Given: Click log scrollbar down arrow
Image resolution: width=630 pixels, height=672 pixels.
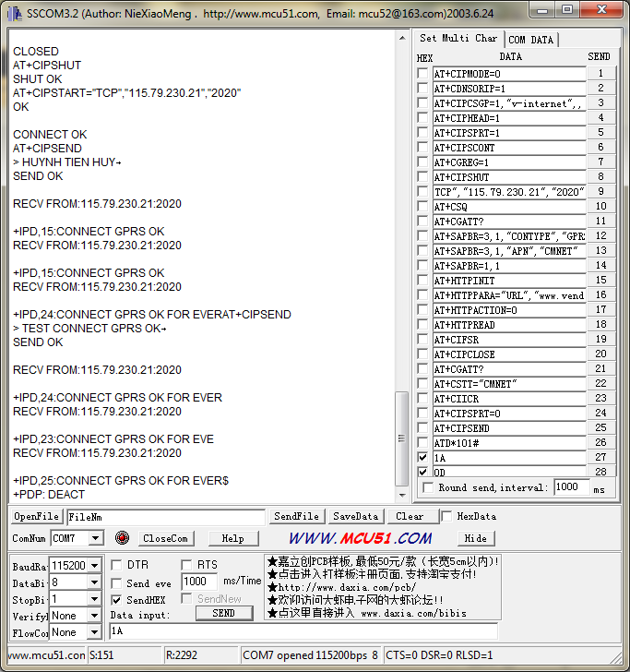Looking at the screenshot, I should point(402,495).
